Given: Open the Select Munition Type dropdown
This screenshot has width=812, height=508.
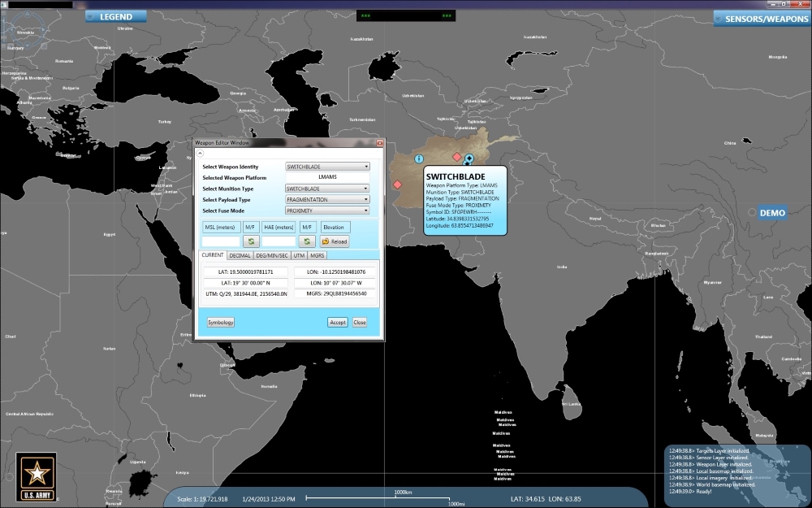Looking at the screenshot, I should tap(327, 189).
